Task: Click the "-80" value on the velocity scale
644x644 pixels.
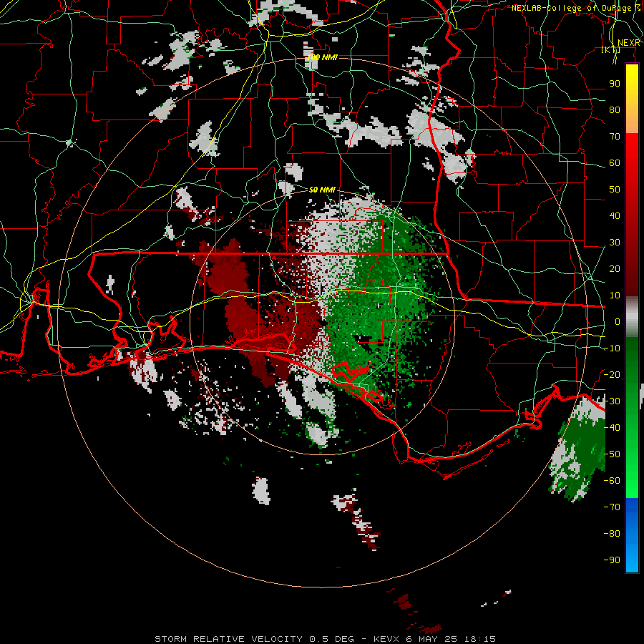Action: [x=612, y=534]
